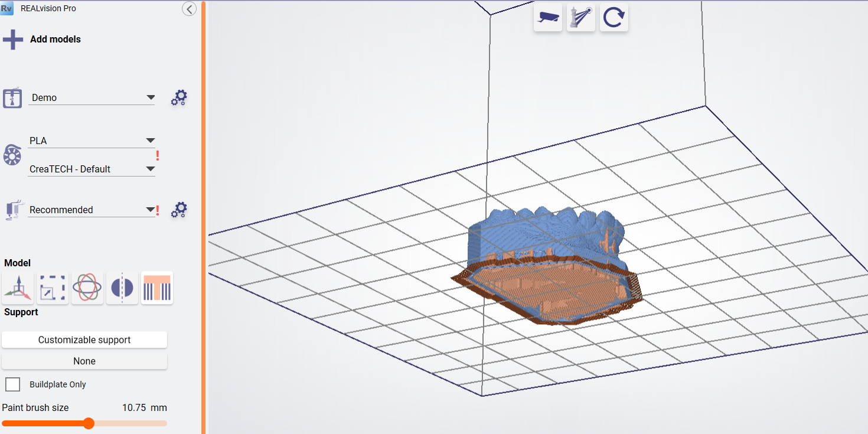Viewport: 868px width, 434px height.
Task: Click the camera view icon above the viewport
Action: tap(547, 17)
